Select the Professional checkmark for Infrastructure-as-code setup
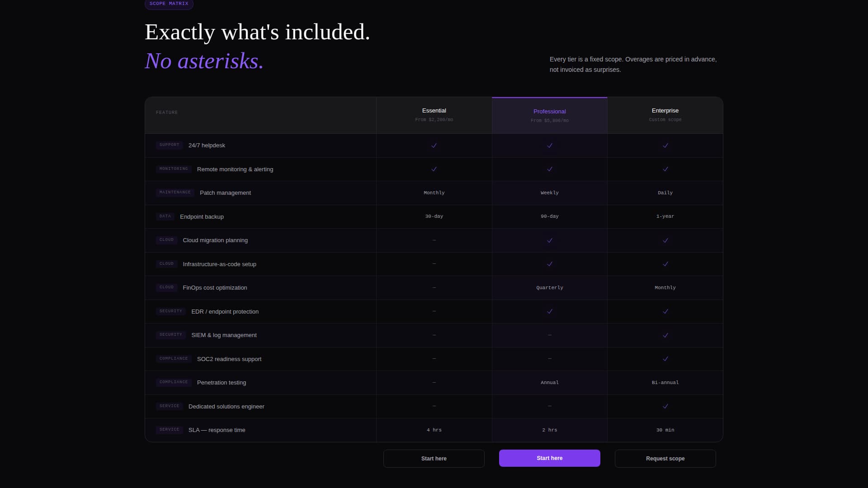The image size is (868, 488). click(549, 264)
